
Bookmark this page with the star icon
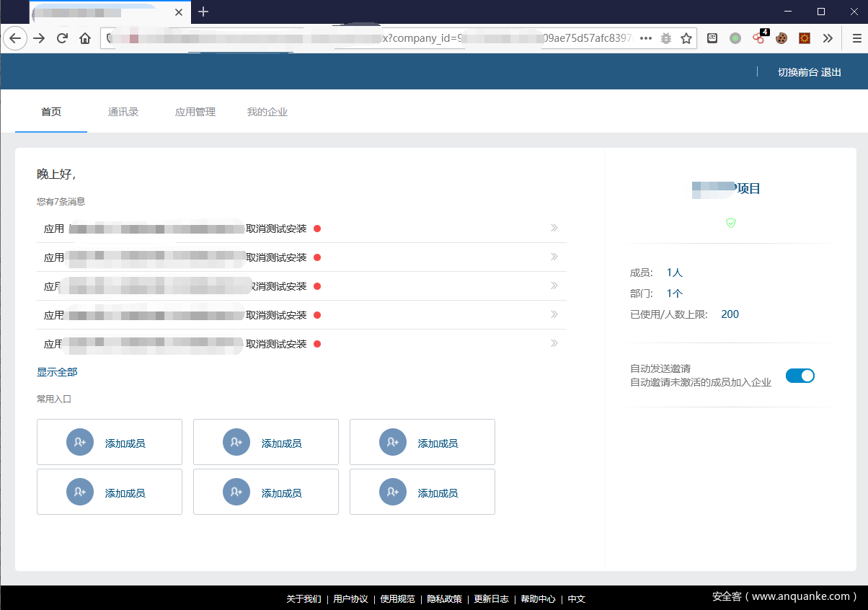tap(686, 38)
